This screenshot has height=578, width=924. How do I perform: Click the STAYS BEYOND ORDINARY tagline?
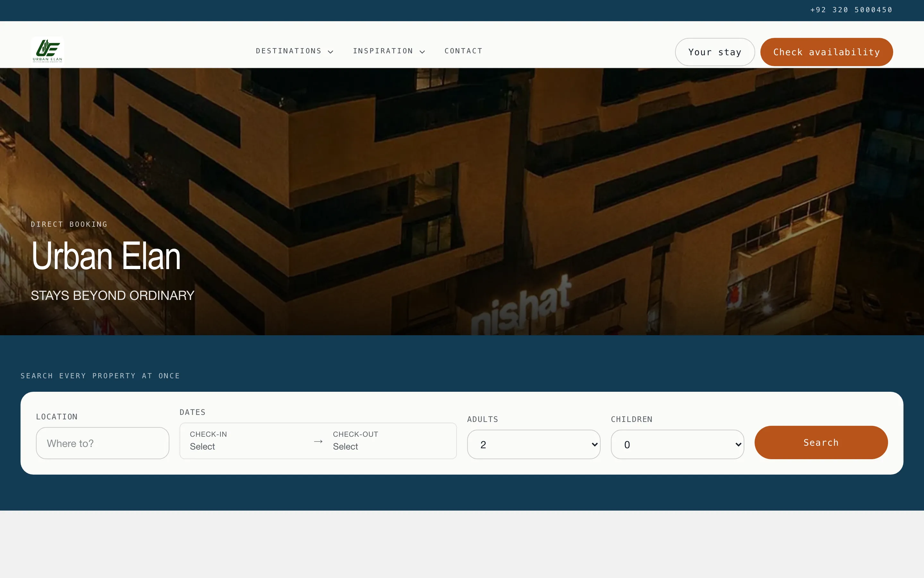click(113, 295)
